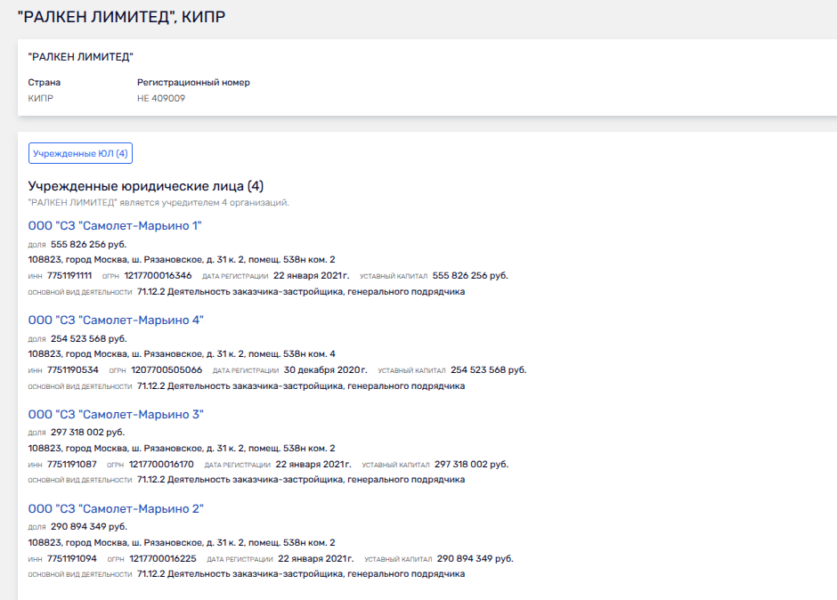Click the "Учрежденные юридические лица (4)" heading

(146, 186)
